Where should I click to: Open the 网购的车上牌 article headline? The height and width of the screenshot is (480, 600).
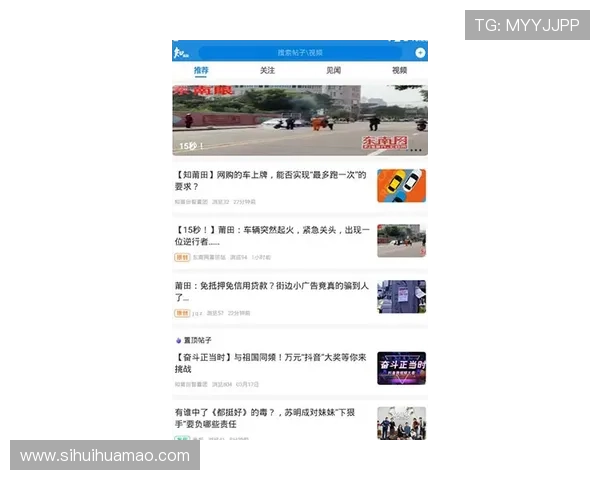click(x=270, y=180)
